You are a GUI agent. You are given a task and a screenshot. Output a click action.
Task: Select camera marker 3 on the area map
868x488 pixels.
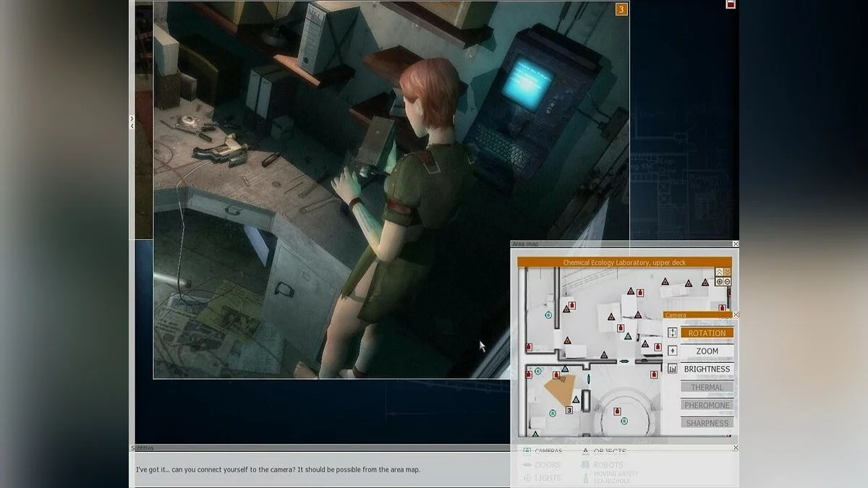569,410
